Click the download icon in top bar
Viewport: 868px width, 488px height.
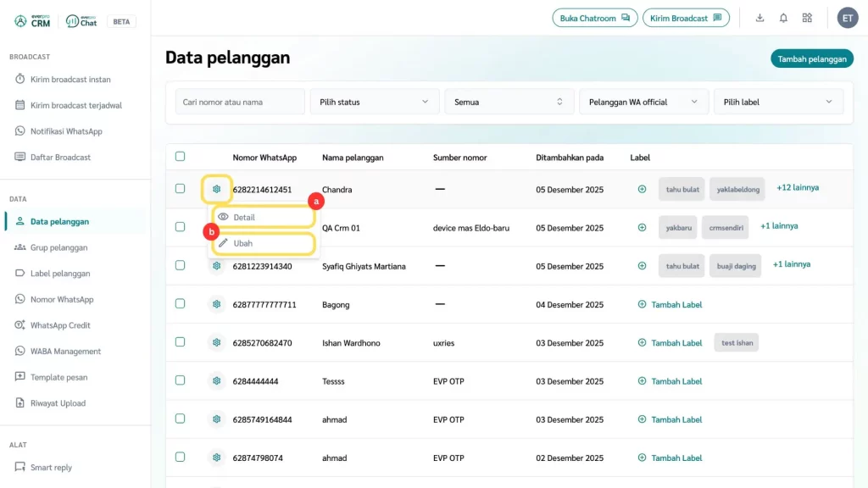coord(759,18)
